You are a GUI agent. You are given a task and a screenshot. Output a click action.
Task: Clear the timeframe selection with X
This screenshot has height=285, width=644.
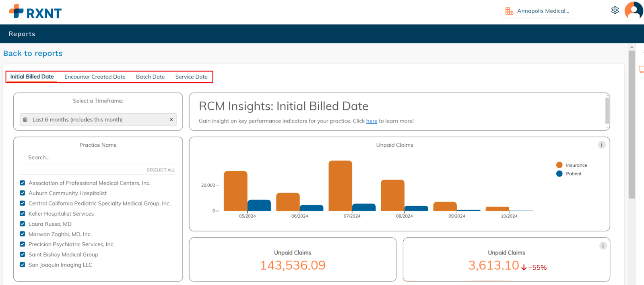click(x=171, y=120)
